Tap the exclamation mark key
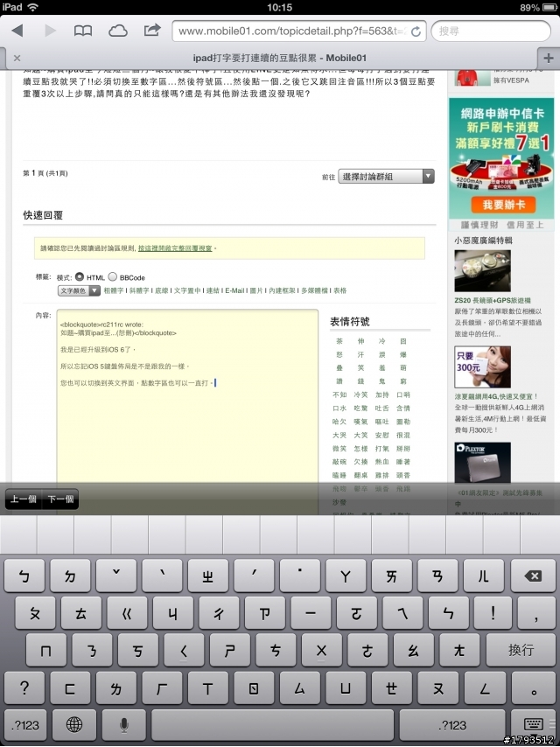Image resolution: width=560 pixels, height=747 pixels. (493, 613)
